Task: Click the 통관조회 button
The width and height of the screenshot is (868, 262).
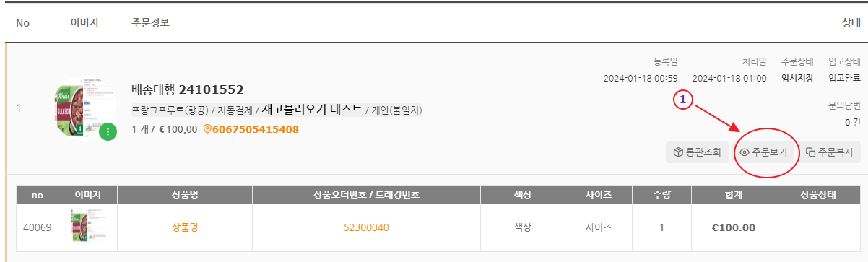Action: tap(698, 152)
